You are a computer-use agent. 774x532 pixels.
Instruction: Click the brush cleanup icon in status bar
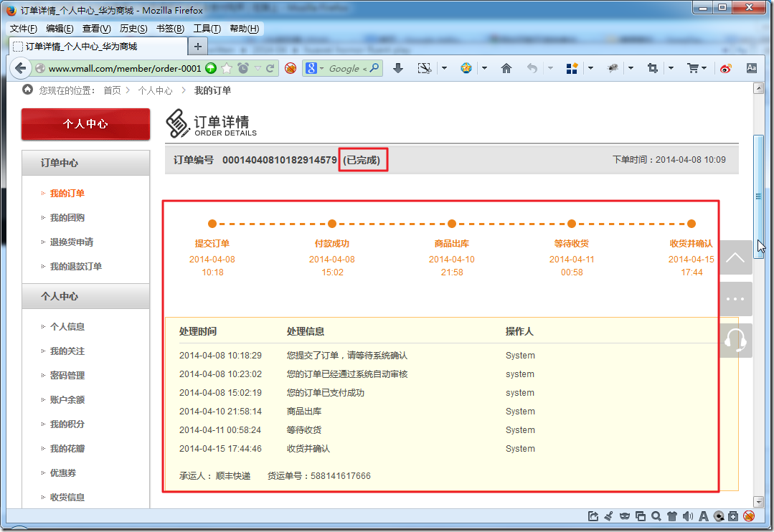tap(608, 516)
